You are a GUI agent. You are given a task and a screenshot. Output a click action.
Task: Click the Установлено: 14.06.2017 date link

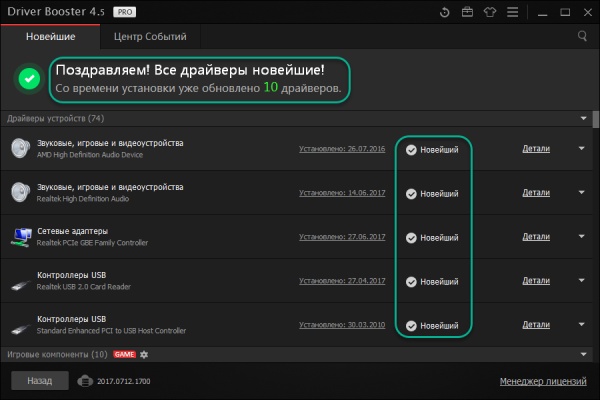click(x=342, y=193)
